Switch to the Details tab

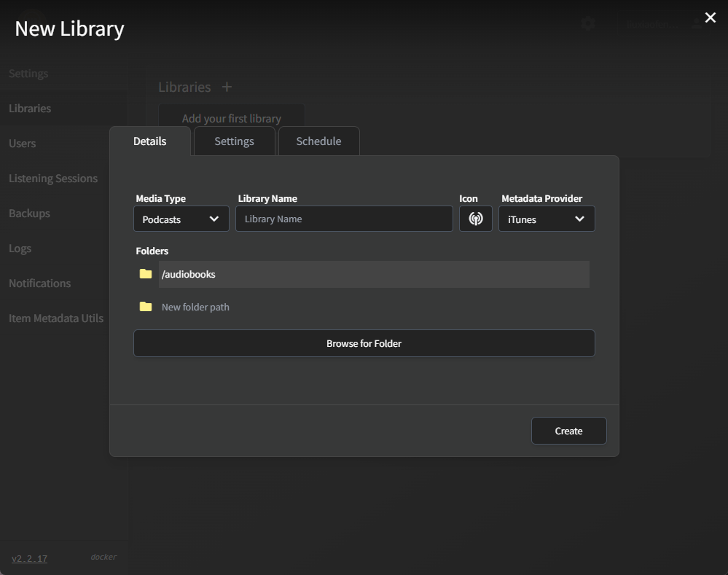point(150,141)
